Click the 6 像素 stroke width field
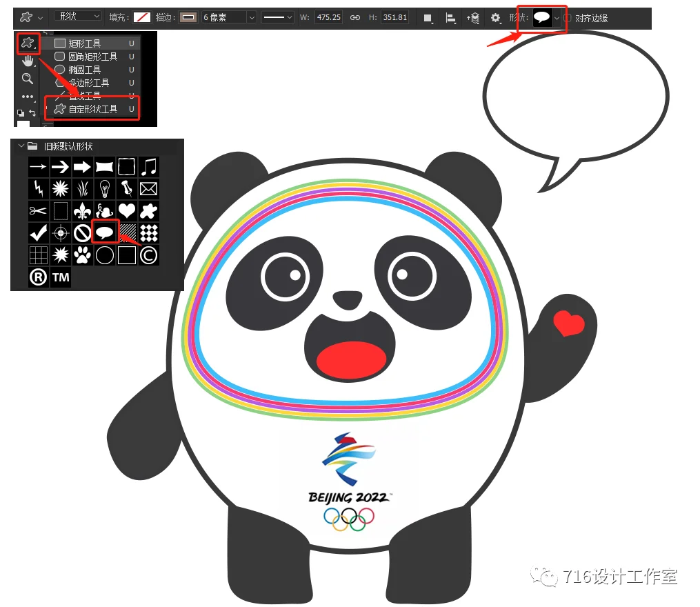Screen dimensions: 700x607 pyautogui.click(x=223, y=17)
